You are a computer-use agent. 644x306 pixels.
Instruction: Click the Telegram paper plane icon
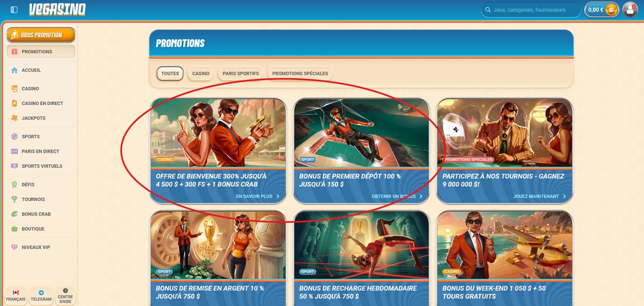coord(41,293)
